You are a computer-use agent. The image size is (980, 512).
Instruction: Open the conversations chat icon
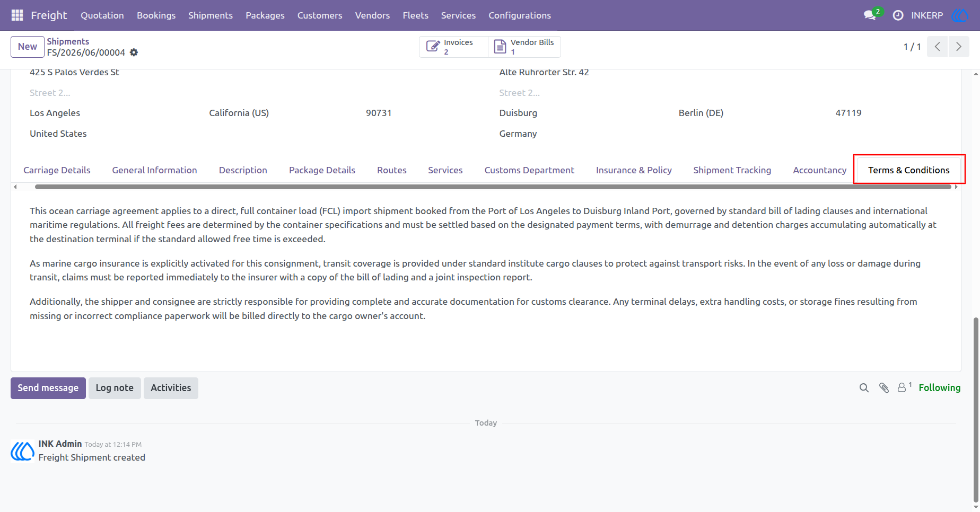870,15
